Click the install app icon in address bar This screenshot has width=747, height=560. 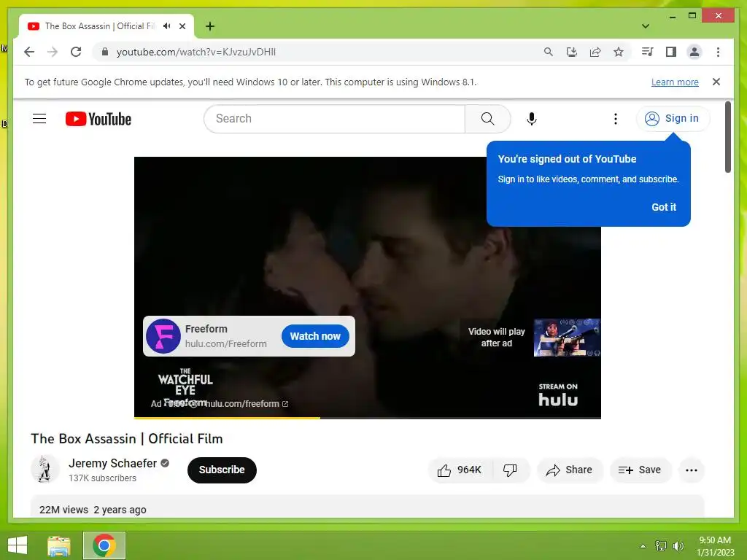pyautogui.click(x=572, y=52)
